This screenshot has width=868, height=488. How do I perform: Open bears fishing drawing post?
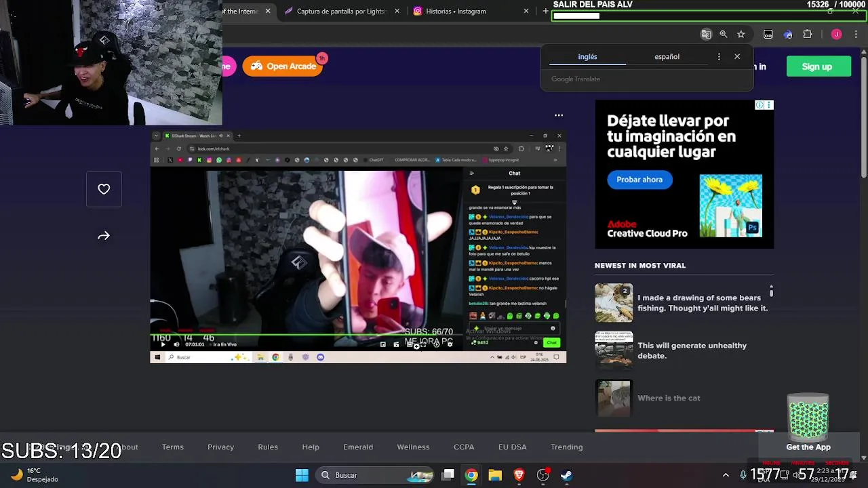click(703, 303)
